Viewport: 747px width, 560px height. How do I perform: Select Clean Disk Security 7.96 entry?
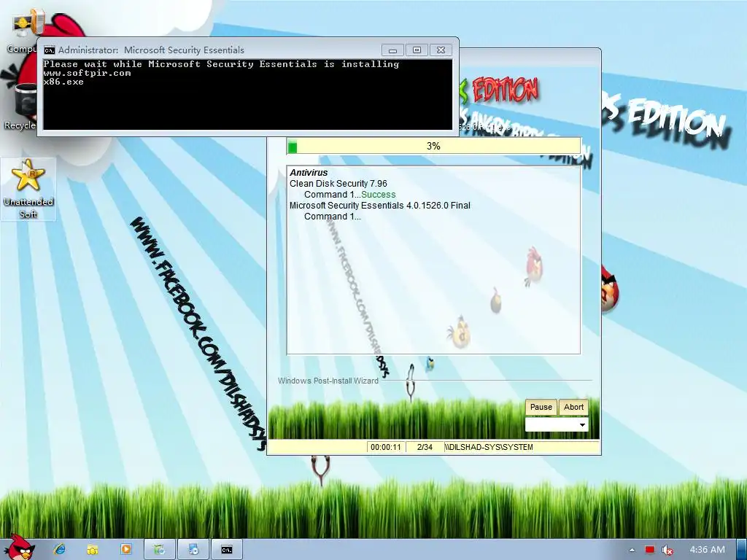tap(338, 184)
